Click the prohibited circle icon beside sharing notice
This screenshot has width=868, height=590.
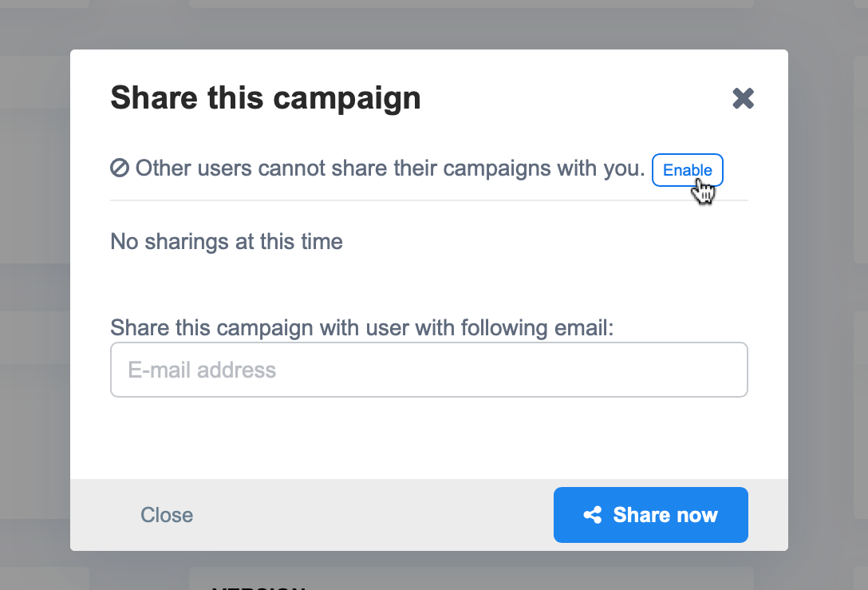120,168
